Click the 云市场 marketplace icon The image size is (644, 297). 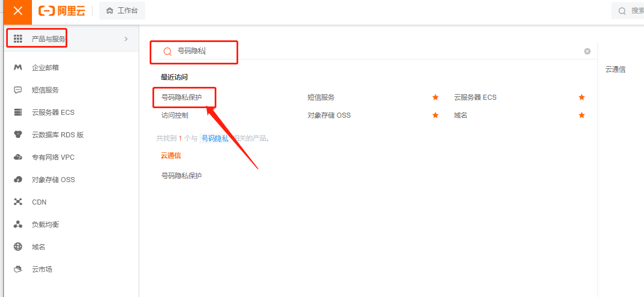pos(18,270)
